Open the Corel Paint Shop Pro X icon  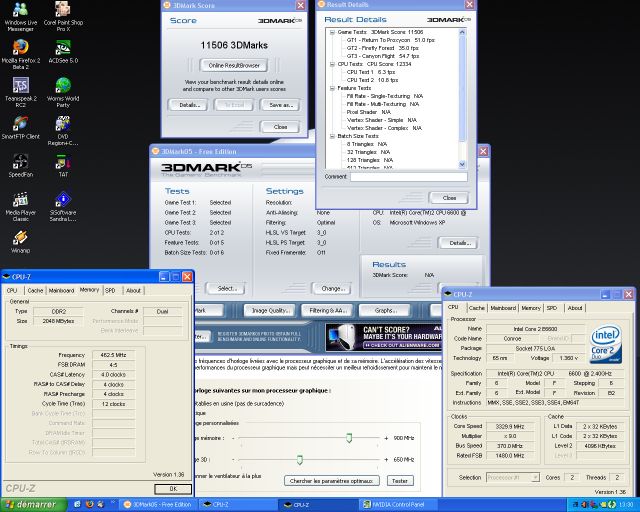(63, 16)
